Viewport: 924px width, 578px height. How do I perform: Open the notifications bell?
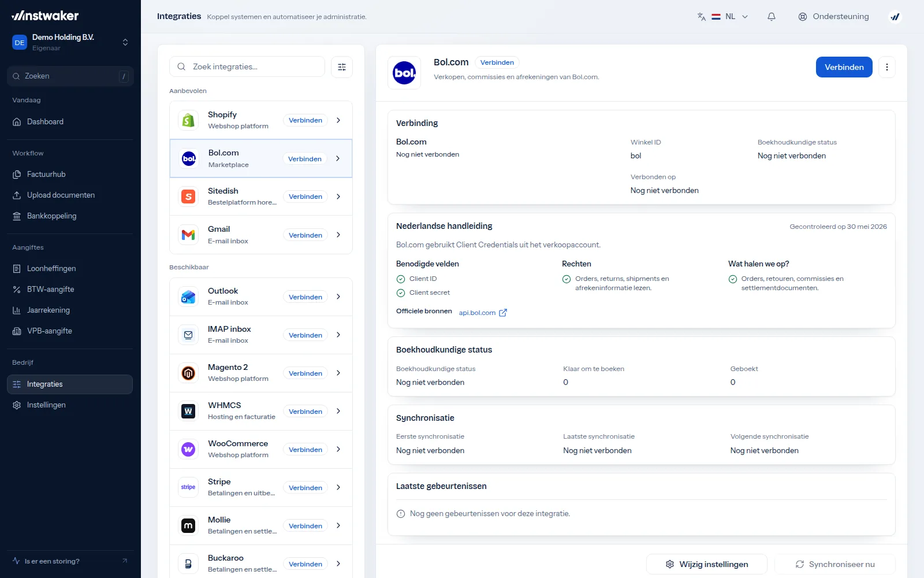coord(772,17)
